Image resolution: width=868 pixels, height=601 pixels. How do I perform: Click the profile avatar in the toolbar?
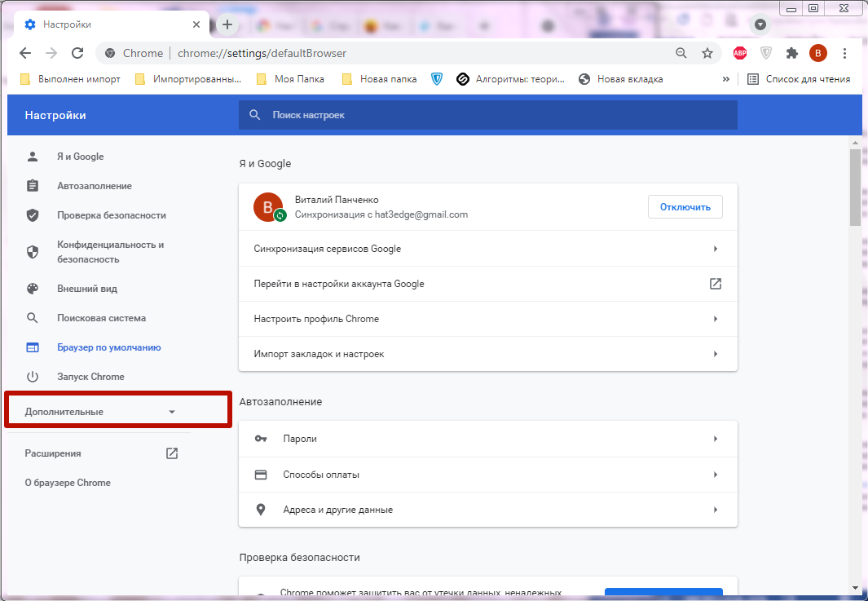[x=817, y=53]
